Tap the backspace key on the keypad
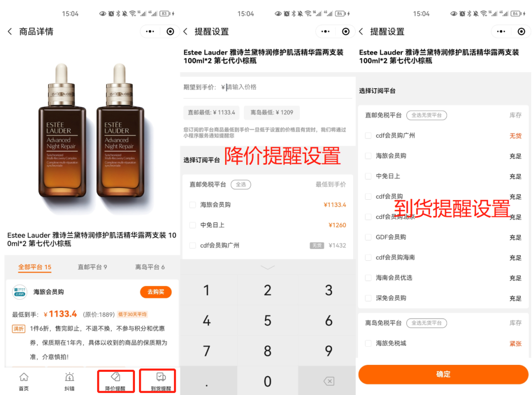Image resolution: width=532 pixels, height=395 pixels. click(329, 381)
